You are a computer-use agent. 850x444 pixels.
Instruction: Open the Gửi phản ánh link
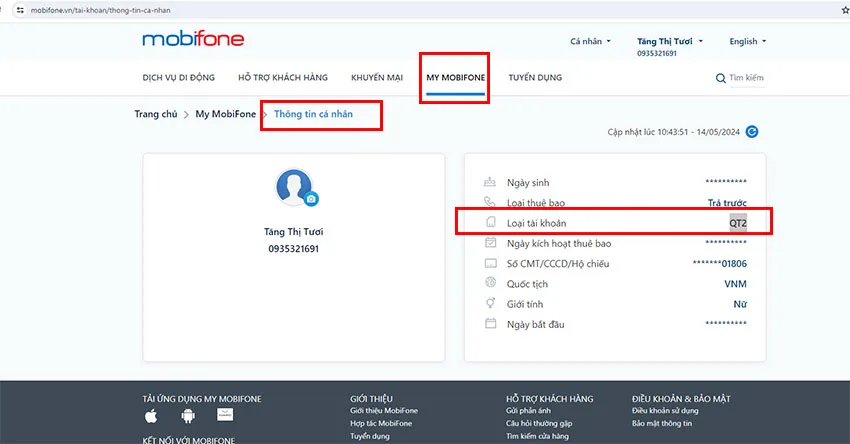click(x=528, y=411)
